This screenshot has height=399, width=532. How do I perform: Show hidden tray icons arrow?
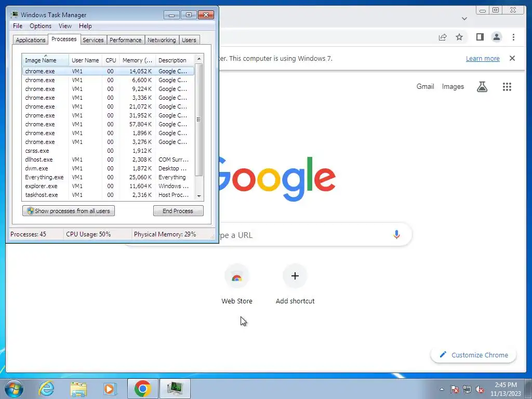click(x=442, y=389)
